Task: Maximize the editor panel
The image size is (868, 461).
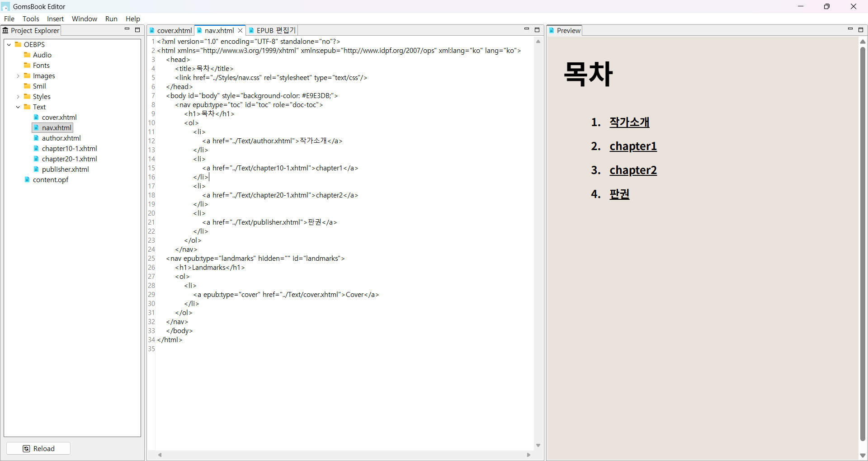Action: pos(537,30)
